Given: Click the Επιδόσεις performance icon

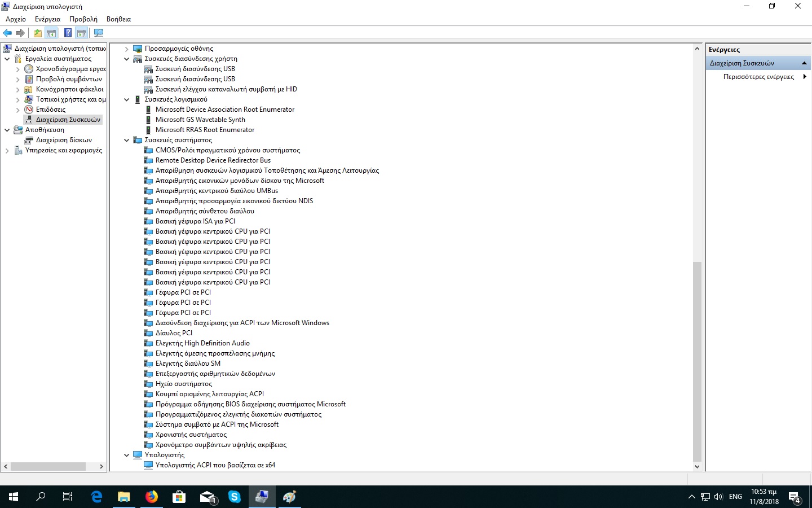Looking at the screenshot, I should coord(29,110).
